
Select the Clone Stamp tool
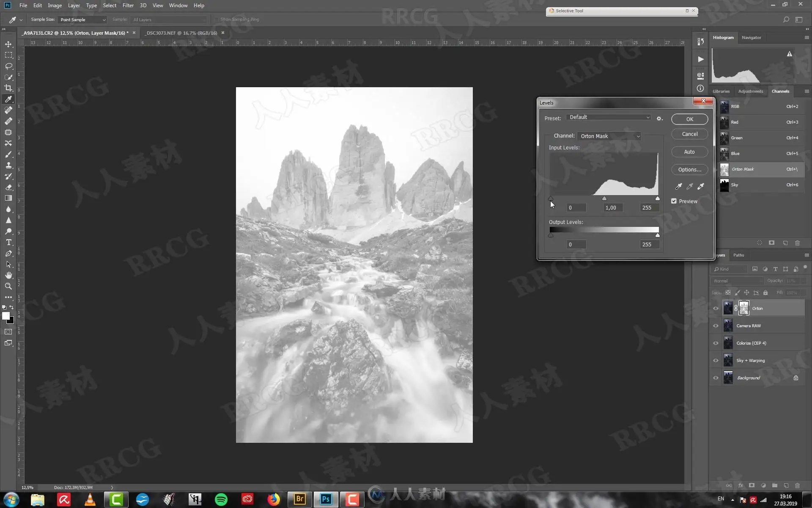coord(8,165)
